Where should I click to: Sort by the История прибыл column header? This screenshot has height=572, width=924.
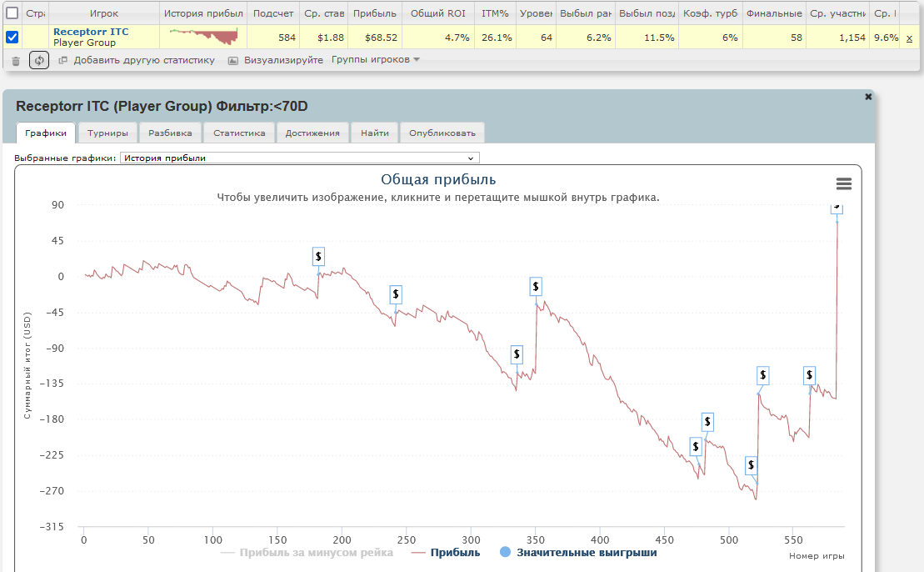(x=203, y=13)
